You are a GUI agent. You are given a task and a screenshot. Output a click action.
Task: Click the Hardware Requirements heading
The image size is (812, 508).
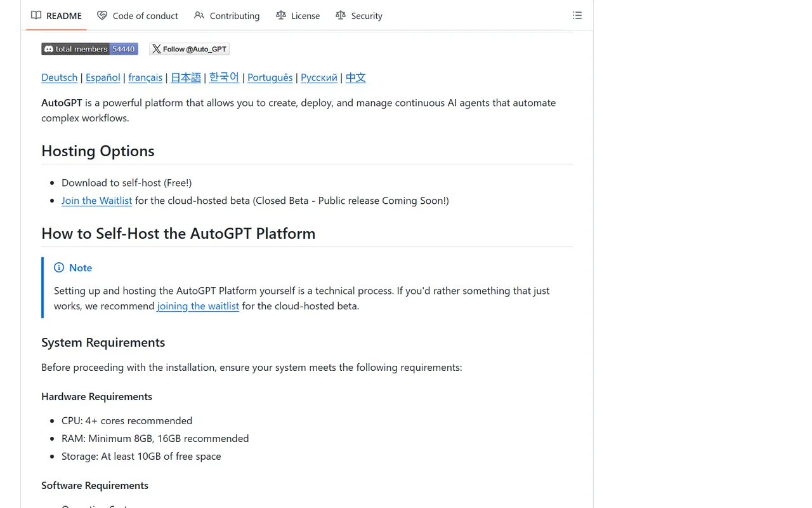[96, 397]
